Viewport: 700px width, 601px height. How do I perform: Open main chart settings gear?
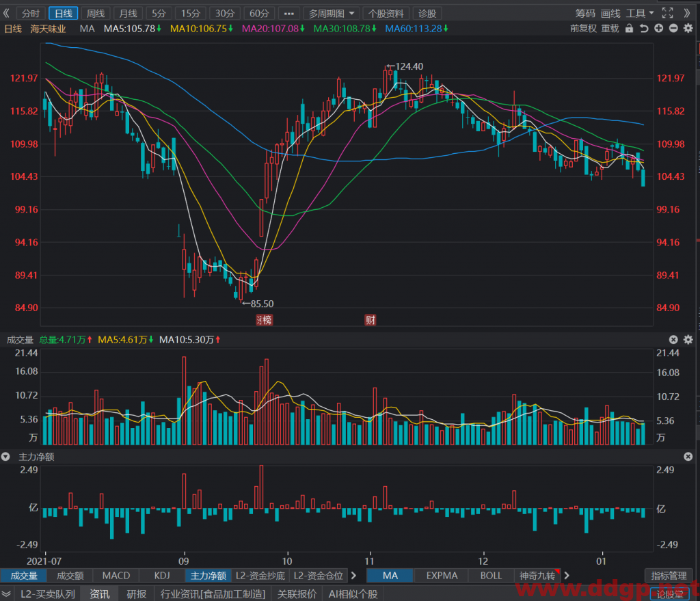pyautogui.click(x=688, y=29)
